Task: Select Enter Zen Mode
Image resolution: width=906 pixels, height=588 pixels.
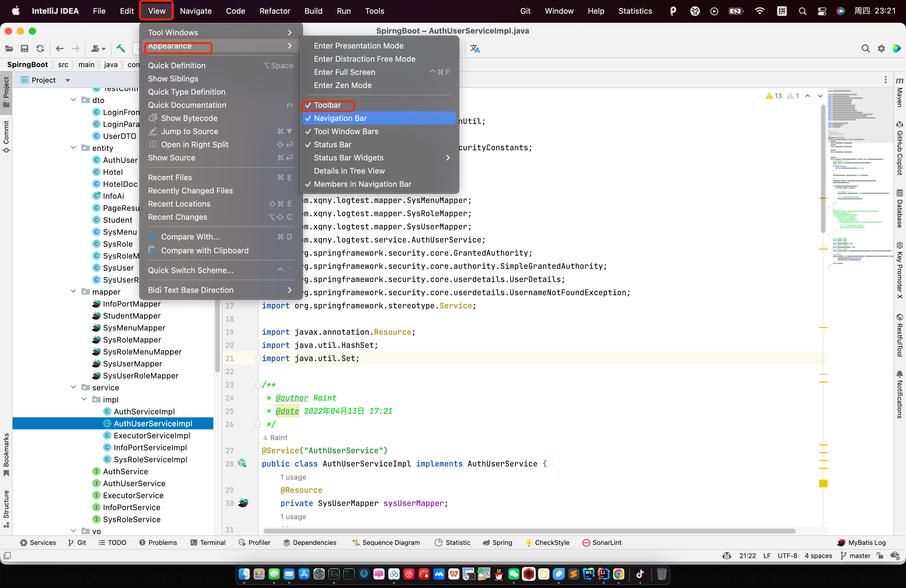Action: (379, 85)
